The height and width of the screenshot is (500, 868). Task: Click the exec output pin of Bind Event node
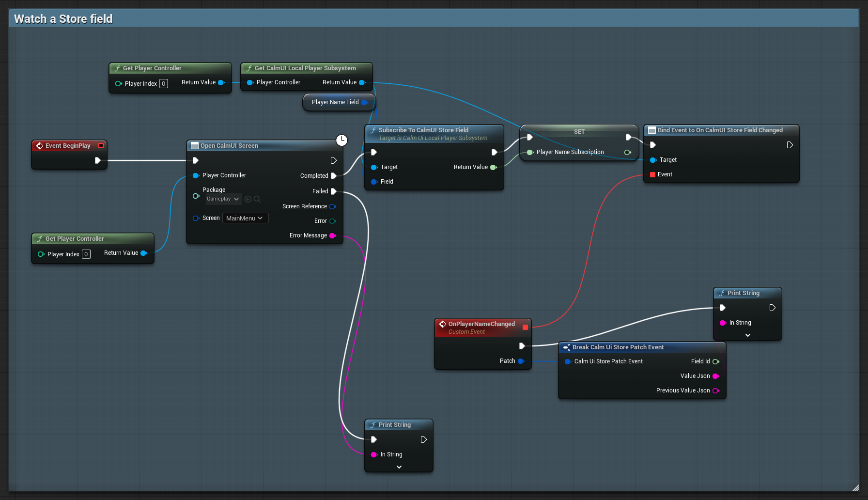(x=790, y=145)
